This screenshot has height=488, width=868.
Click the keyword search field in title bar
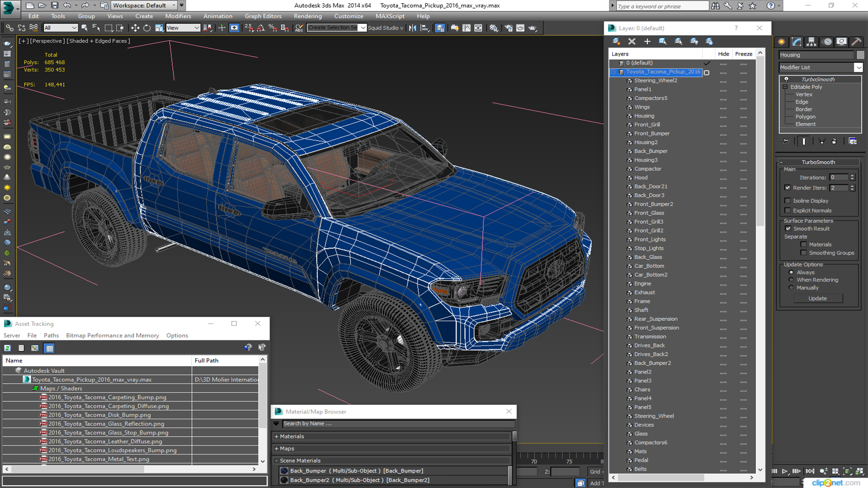click(662, 6)
